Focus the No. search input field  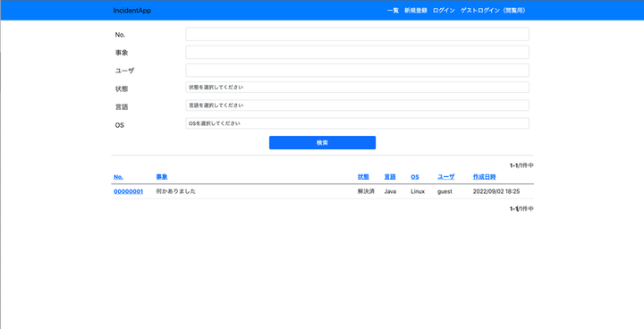click(x=357, y=34)
